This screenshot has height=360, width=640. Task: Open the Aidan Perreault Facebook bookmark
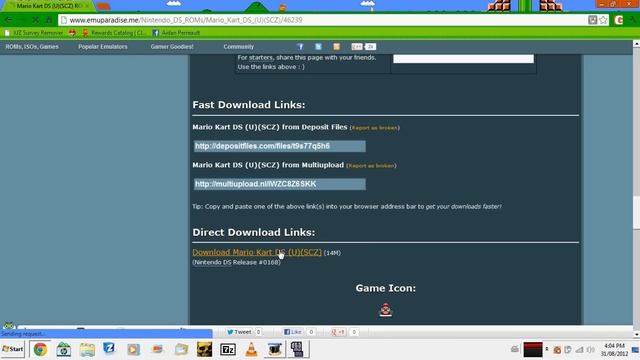[176, 33]
